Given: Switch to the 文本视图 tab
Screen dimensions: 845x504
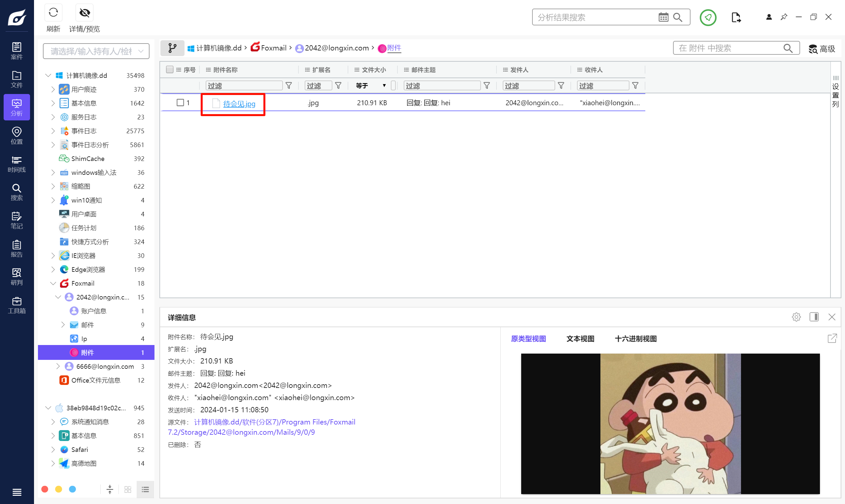Looking at the screenshot, I should point(580,339).
